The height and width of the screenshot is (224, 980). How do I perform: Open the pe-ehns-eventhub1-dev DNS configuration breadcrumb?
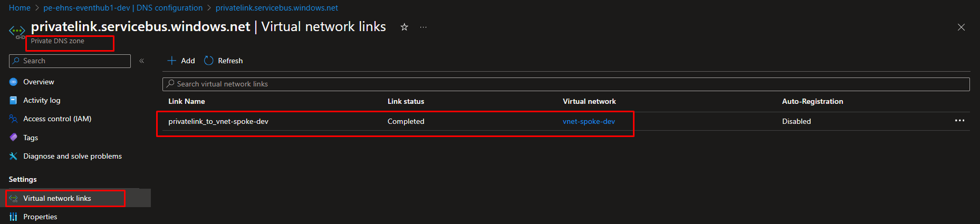pos(123,8)
